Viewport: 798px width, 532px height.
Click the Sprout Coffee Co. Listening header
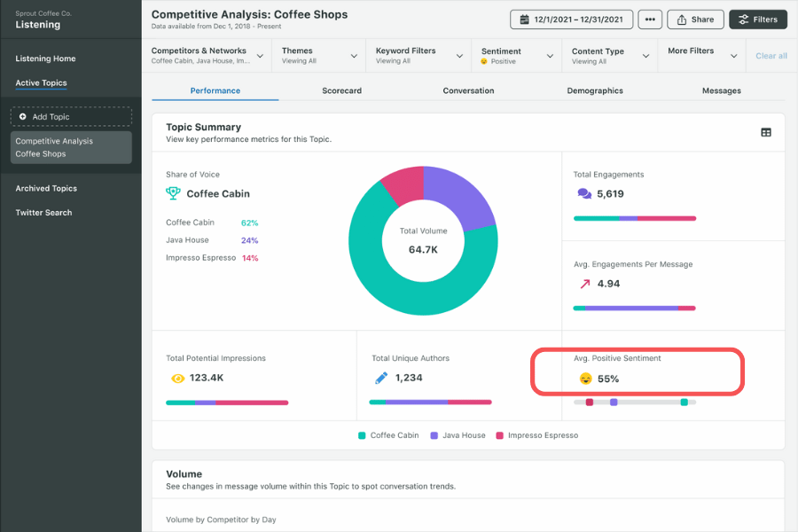[43, 20]
